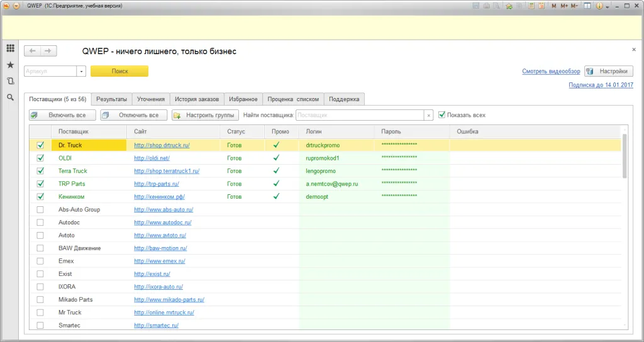
Task: Sort by the Статус column header
Action: [x=242, y=131]
